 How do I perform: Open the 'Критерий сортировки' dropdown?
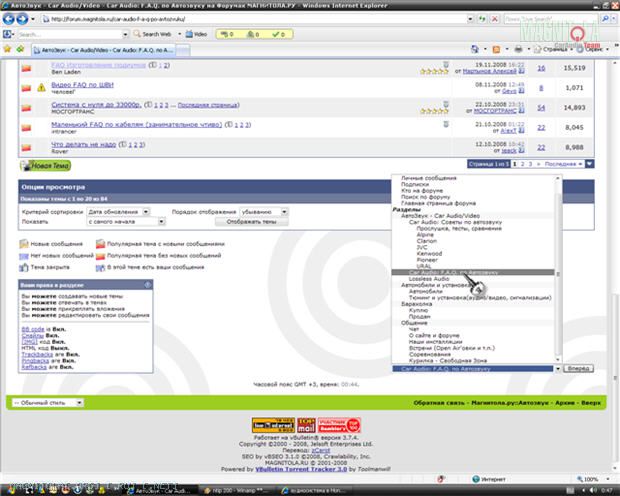tap(119, 212)
